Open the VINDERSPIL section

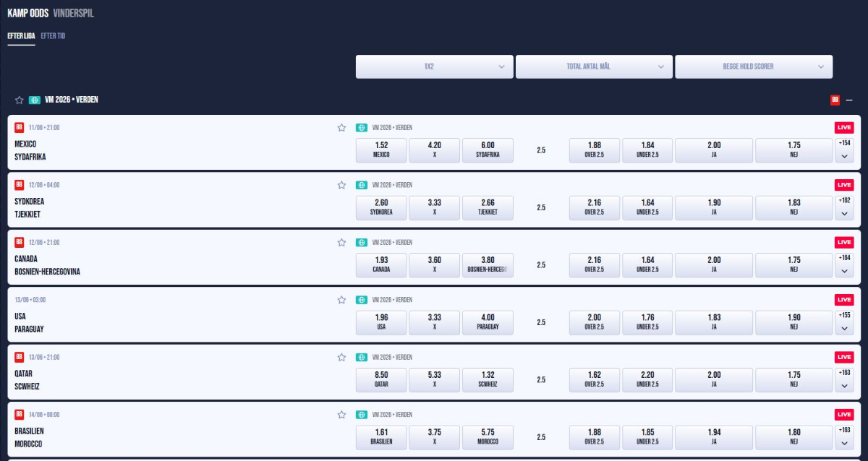(x=75, y=13)
